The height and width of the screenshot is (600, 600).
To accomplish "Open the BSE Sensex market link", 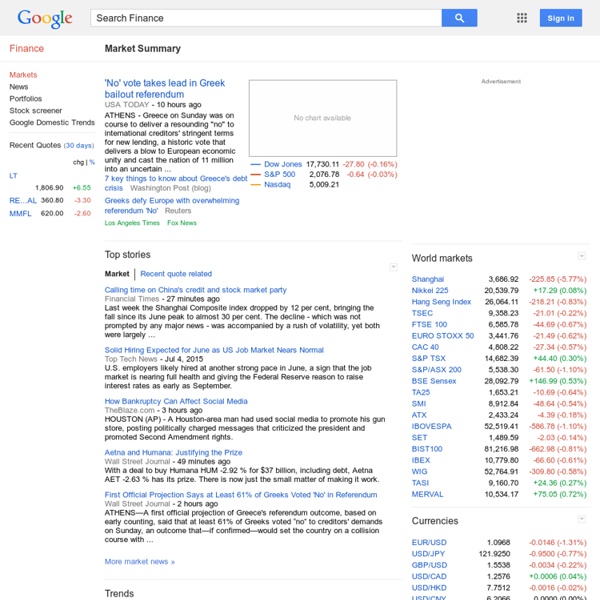I will click(x=434, y=381).
